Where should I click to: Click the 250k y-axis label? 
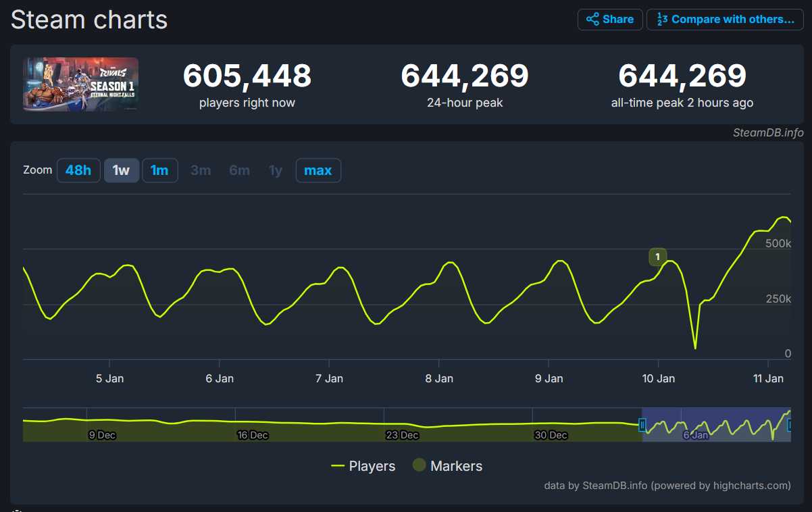coord(778,299)
